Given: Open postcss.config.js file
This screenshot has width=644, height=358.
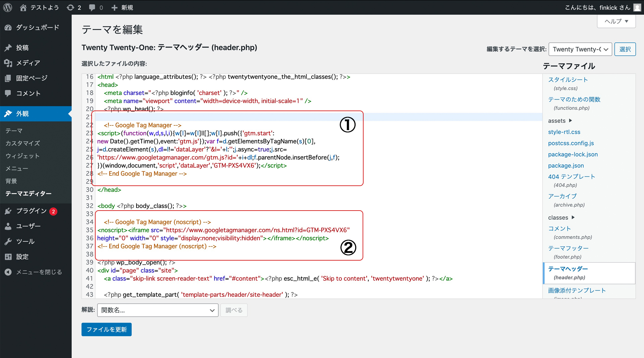Looking at the screenshot, I should click(x=571, y=143).
